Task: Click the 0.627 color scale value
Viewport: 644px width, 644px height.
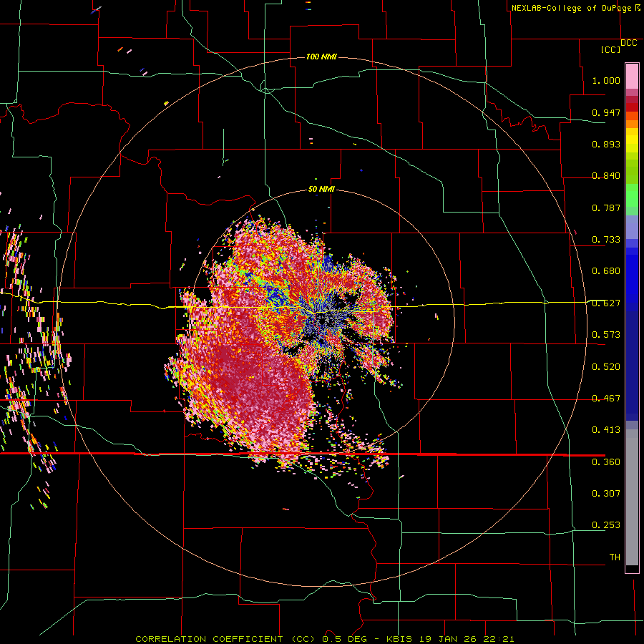Action: click(606, 303)
